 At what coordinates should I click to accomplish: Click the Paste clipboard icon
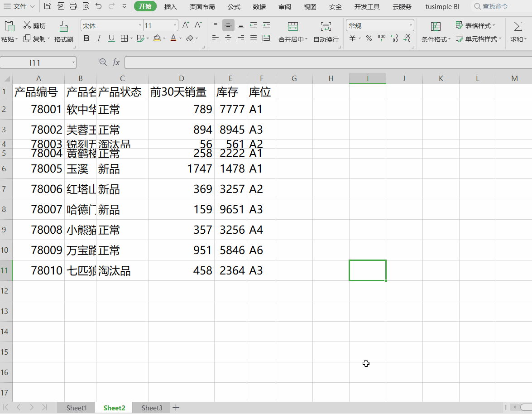click(9, 26)
